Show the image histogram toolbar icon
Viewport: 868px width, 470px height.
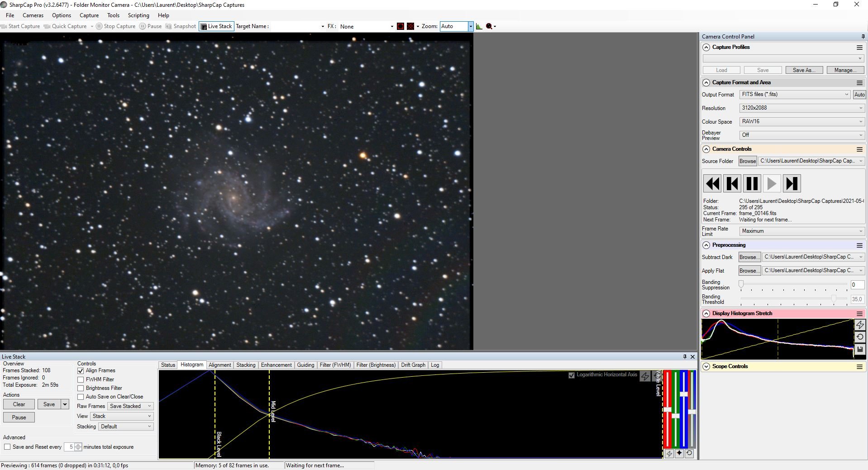479,26
